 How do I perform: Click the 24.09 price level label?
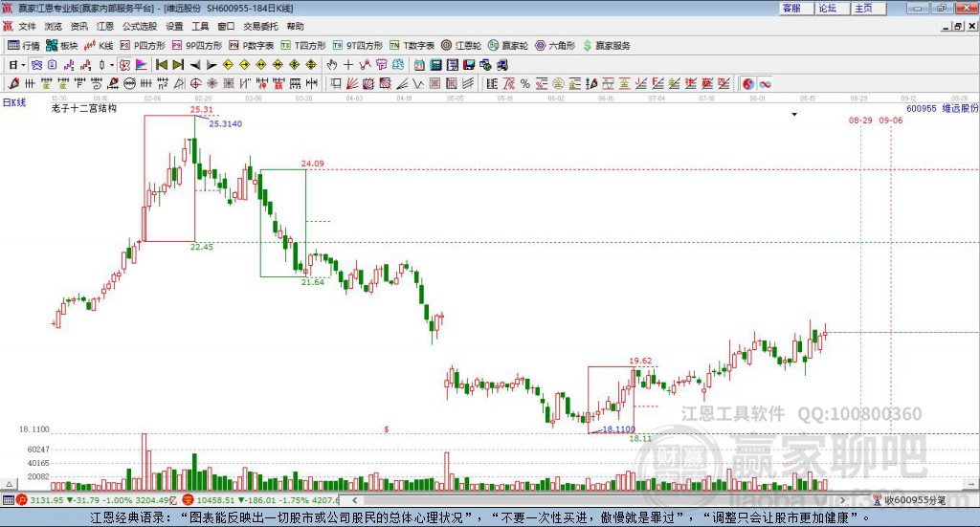[x=313, y=164]
